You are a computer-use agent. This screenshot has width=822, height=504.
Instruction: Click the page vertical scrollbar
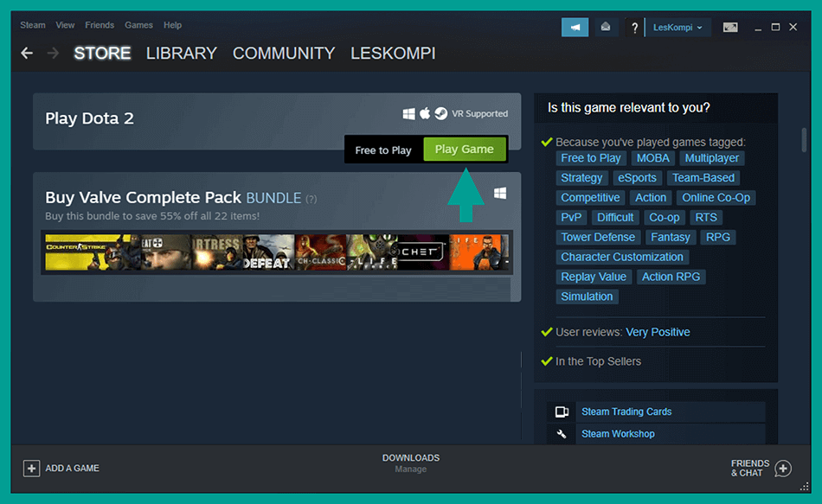pos(804,140)
